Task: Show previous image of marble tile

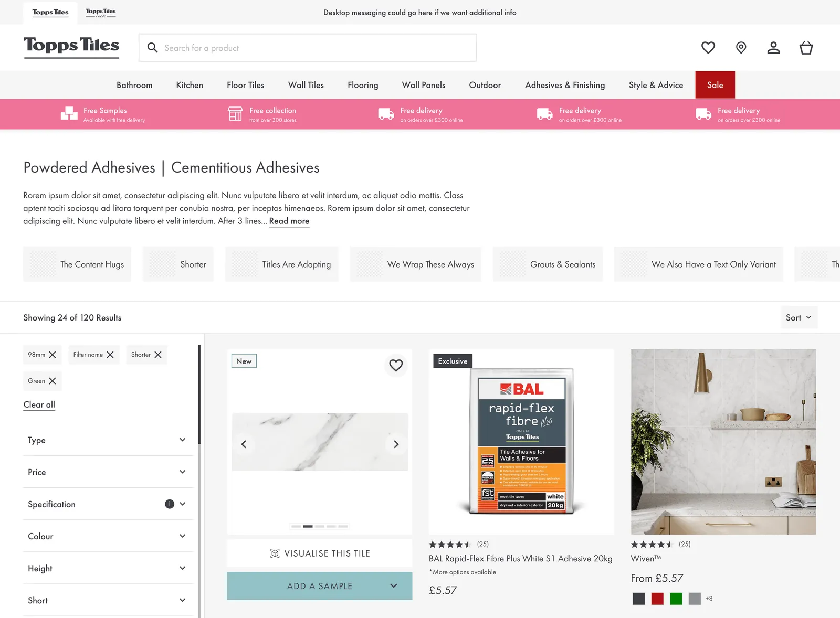Action: [244, 444]
